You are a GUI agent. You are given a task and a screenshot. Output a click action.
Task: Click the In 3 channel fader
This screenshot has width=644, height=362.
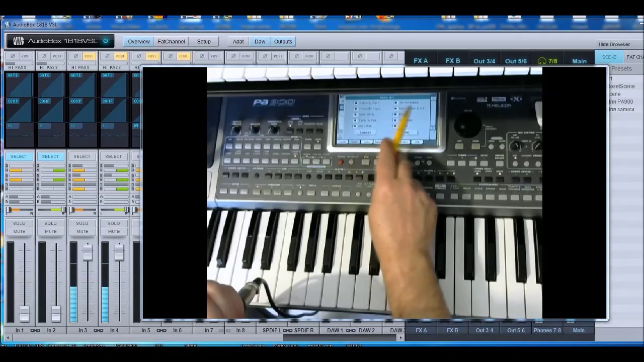pyautogui.click(x=88, y=253)
